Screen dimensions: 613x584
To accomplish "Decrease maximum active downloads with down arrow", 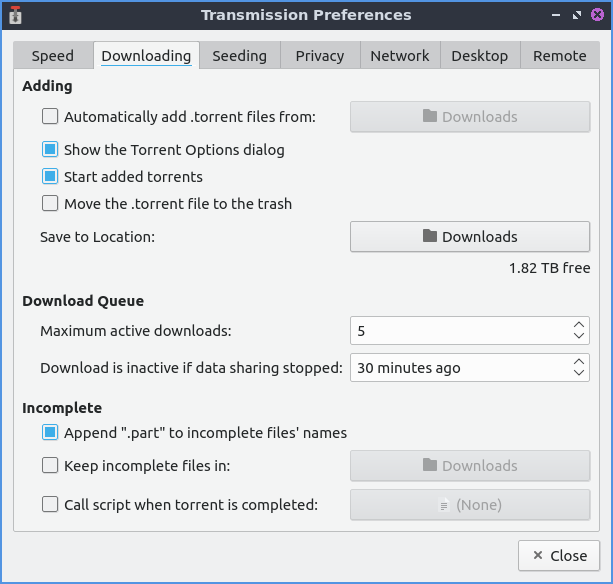I will click(x=579, y=336).
